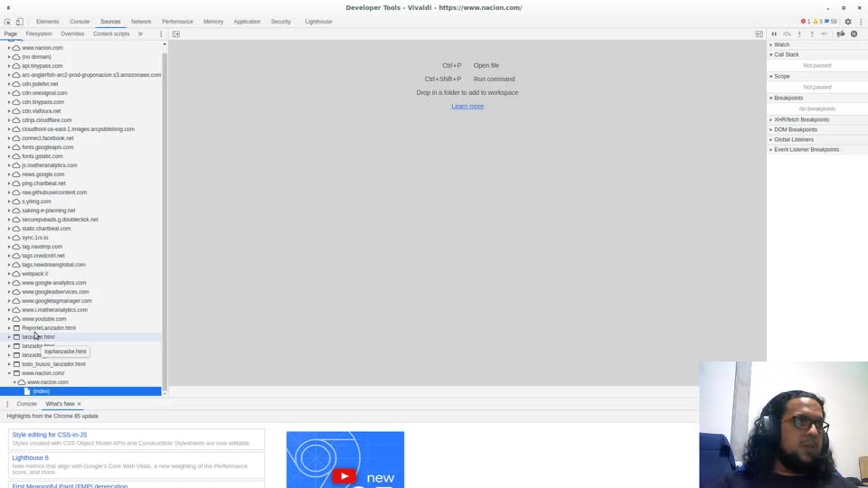
Task: Expand the ReporteLanzador.html frame
Action: 9,328
